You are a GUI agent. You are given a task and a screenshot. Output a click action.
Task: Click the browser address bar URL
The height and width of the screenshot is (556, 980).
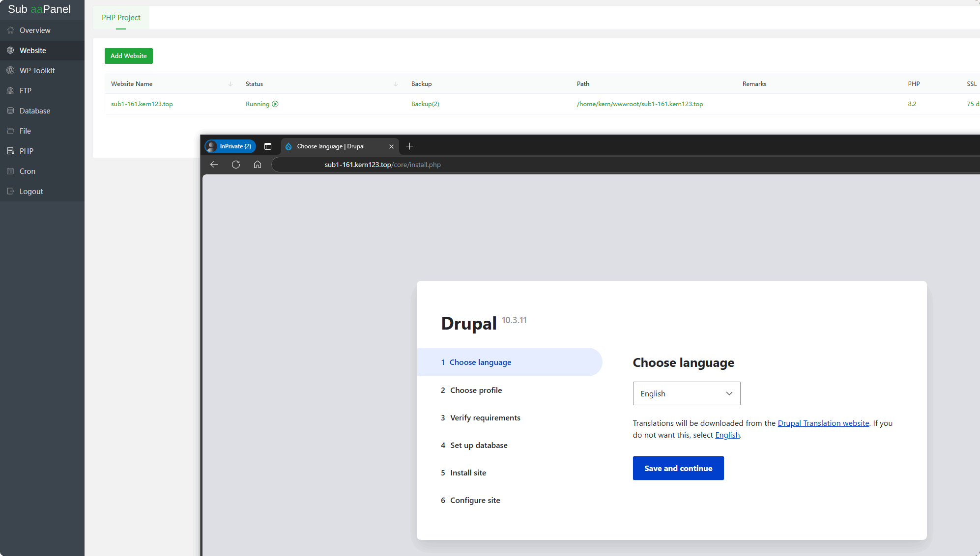click(382, 165)
